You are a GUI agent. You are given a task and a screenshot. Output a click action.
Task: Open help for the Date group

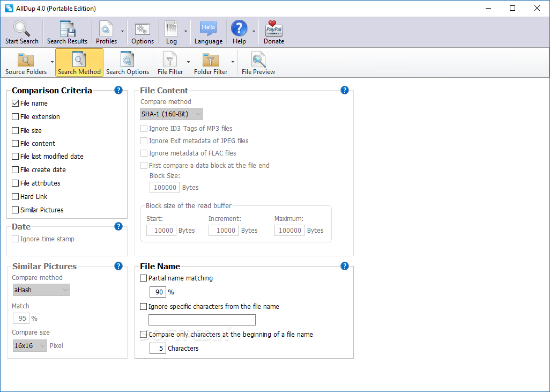118,226
